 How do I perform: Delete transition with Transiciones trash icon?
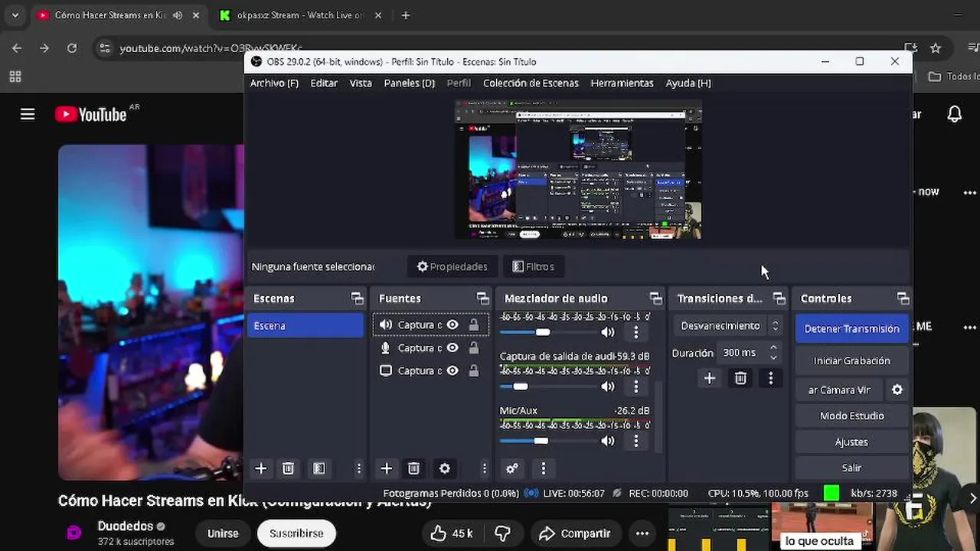pos(740,378)
